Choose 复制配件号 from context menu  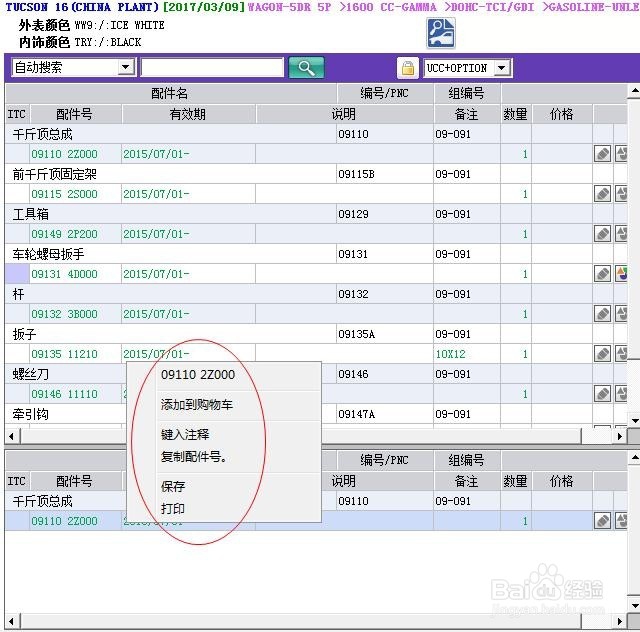(x=193, y=456)
